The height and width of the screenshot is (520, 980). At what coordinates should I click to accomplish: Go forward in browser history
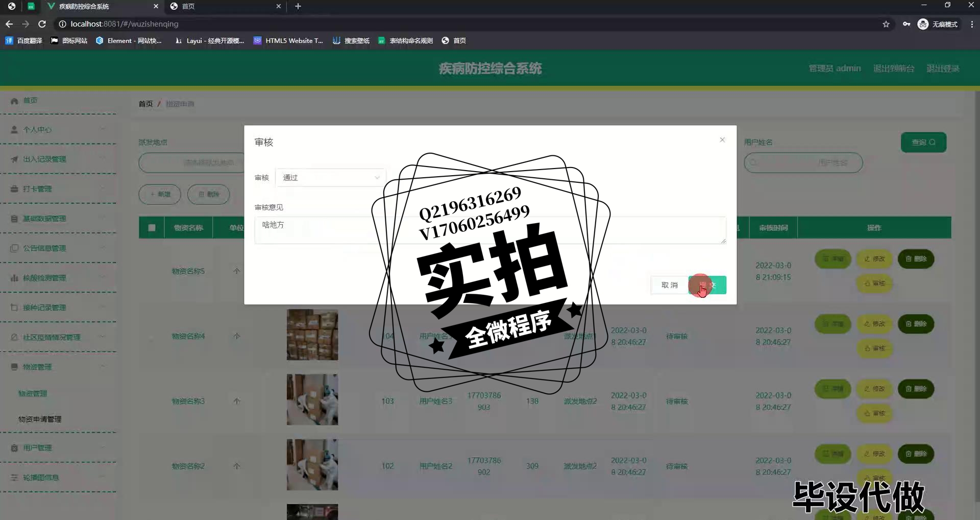(x=26, y=24)
